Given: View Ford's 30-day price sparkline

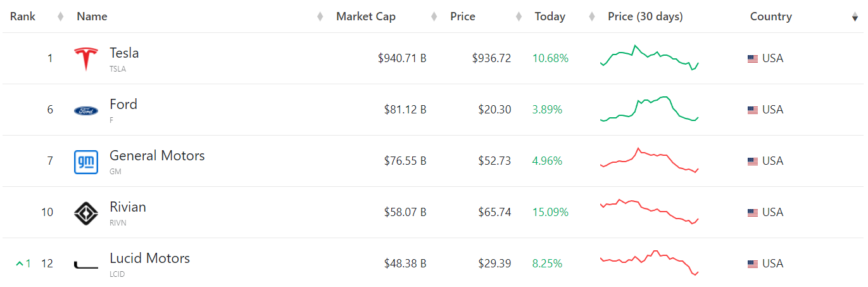Looking at the screenshot, I should point(649,109).
